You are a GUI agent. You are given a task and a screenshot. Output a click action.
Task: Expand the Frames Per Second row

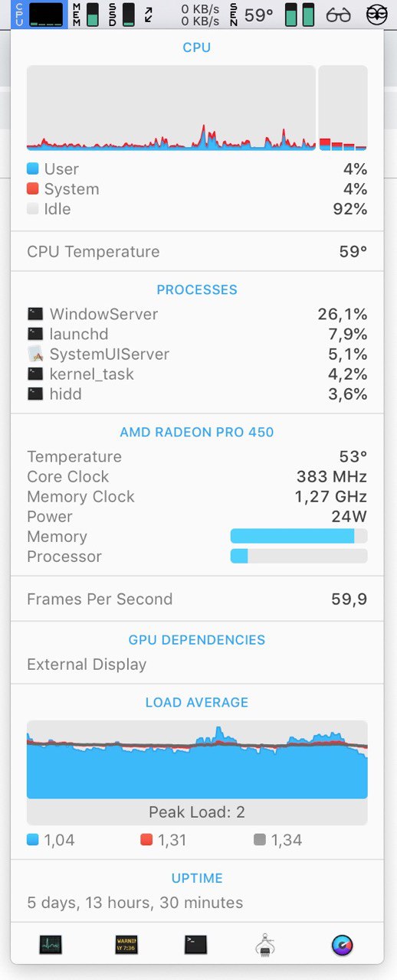coord(197,599)
